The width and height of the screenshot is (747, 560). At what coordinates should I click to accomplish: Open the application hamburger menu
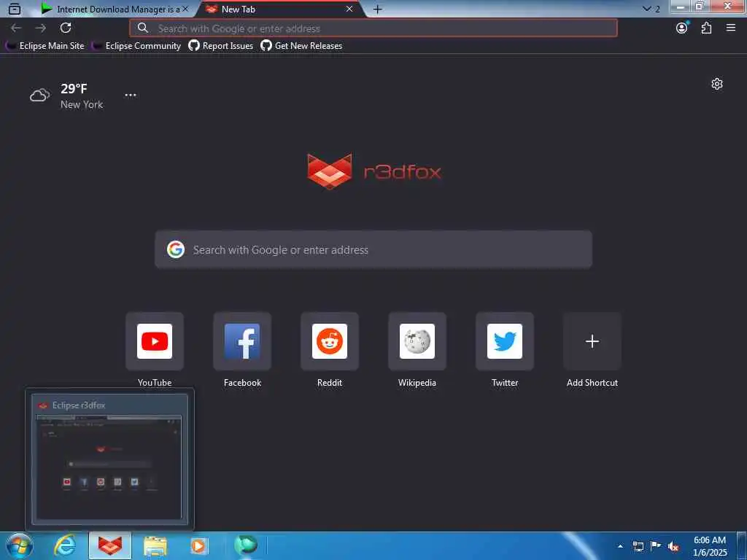pos(731,28)
